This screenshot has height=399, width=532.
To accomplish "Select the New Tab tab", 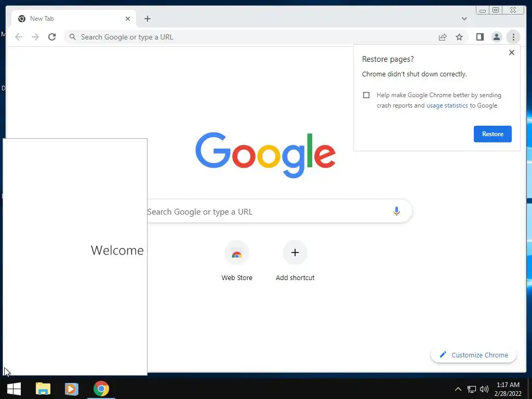I will pyautogui.click(x=74, y=19).
